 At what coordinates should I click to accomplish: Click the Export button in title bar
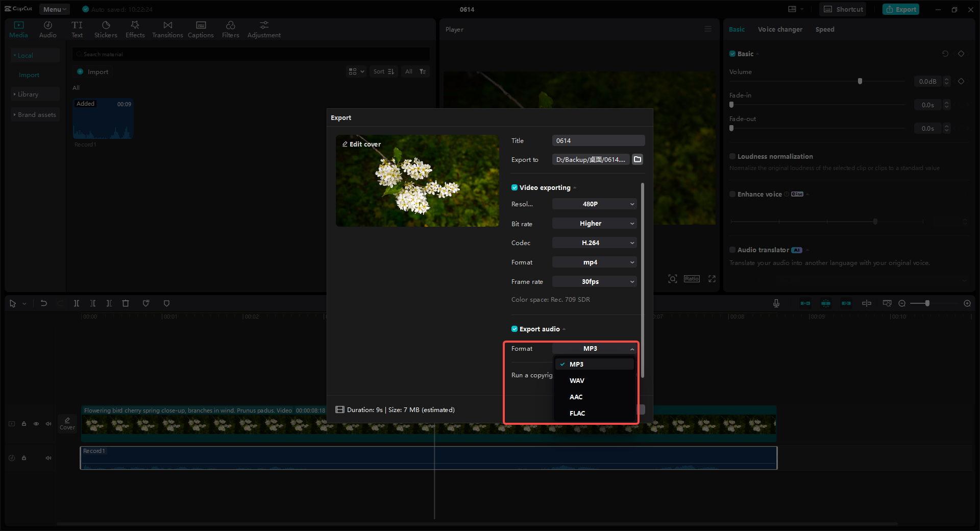[x=901, y=9]
